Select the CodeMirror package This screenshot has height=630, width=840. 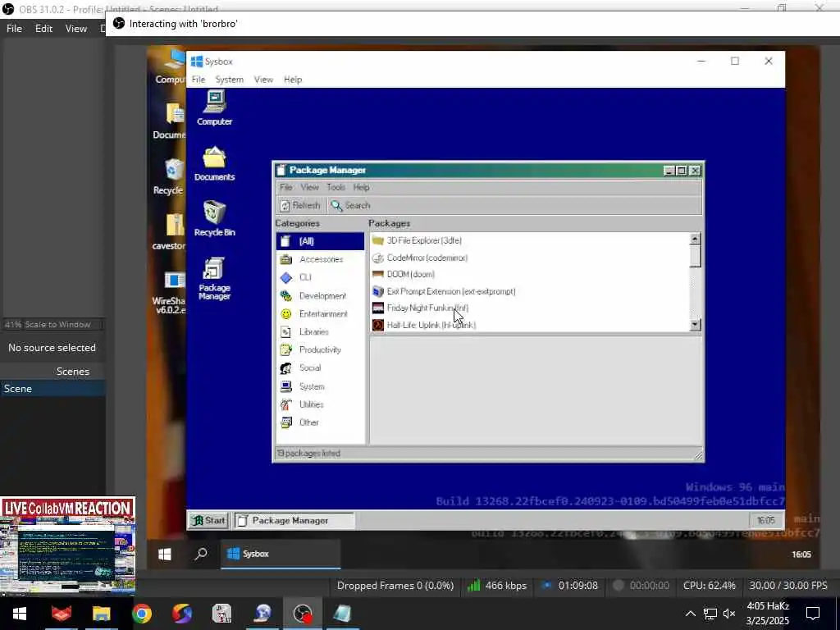pos(529,258)
